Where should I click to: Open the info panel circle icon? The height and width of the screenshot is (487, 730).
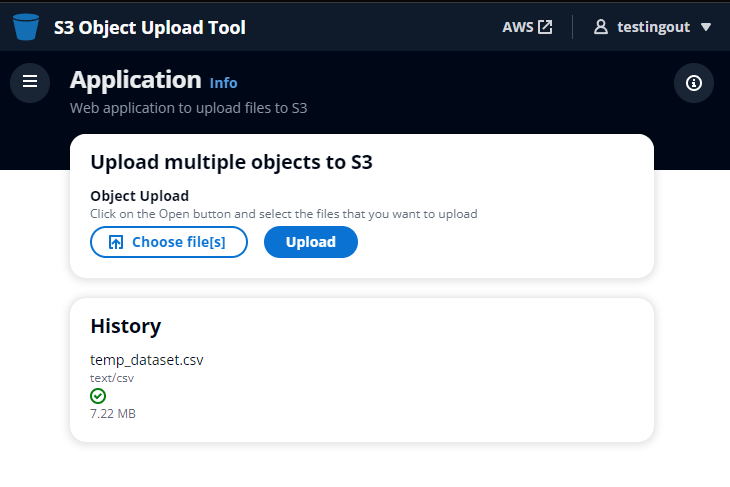click(694, 83)
